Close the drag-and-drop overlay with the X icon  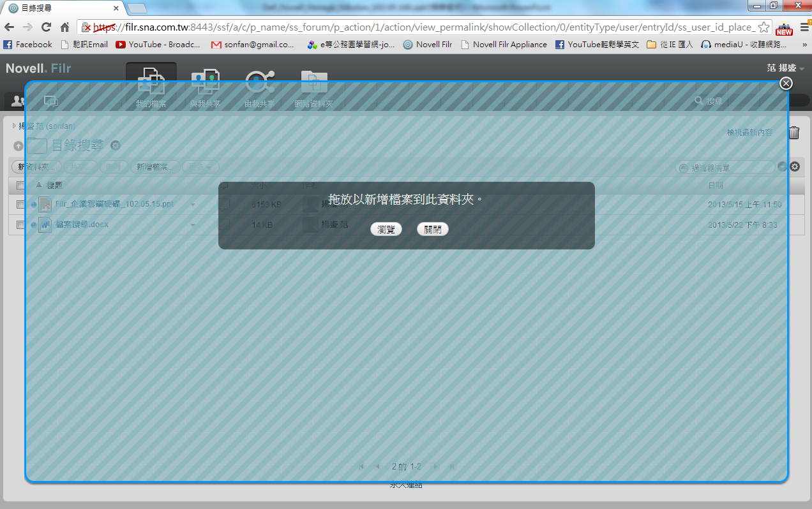[786, 83]
